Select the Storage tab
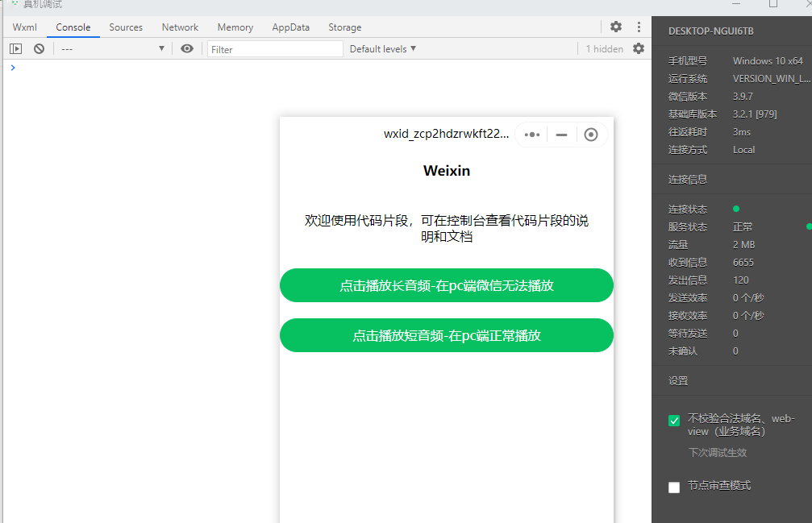This screenshot has height=523, width=812. (345, 27)
